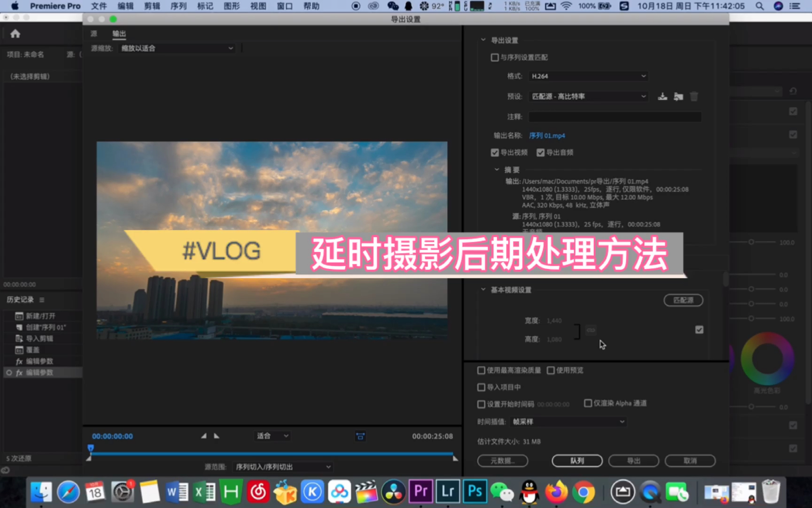Open the 时间插值 帧采样 dropdown
The height and width of the screenshot is (508, 812).
[x=568, y=422]
